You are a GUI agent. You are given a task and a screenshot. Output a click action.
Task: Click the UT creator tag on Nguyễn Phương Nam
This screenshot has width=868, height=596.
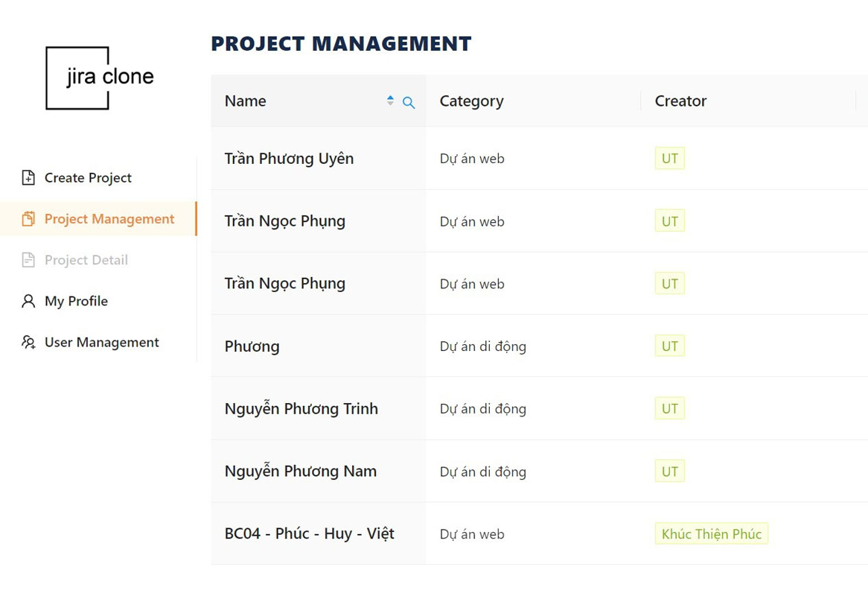tap(668, 471)
